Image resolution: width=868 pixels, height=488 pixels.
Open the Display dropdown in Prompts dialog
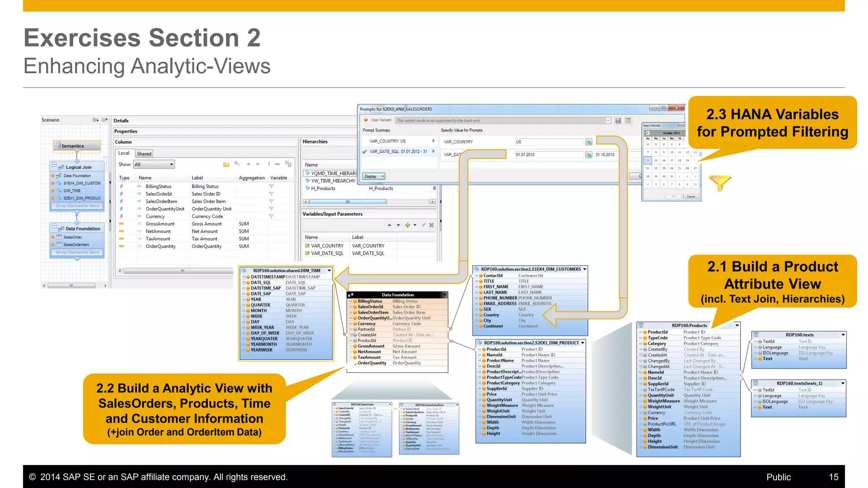374,176
